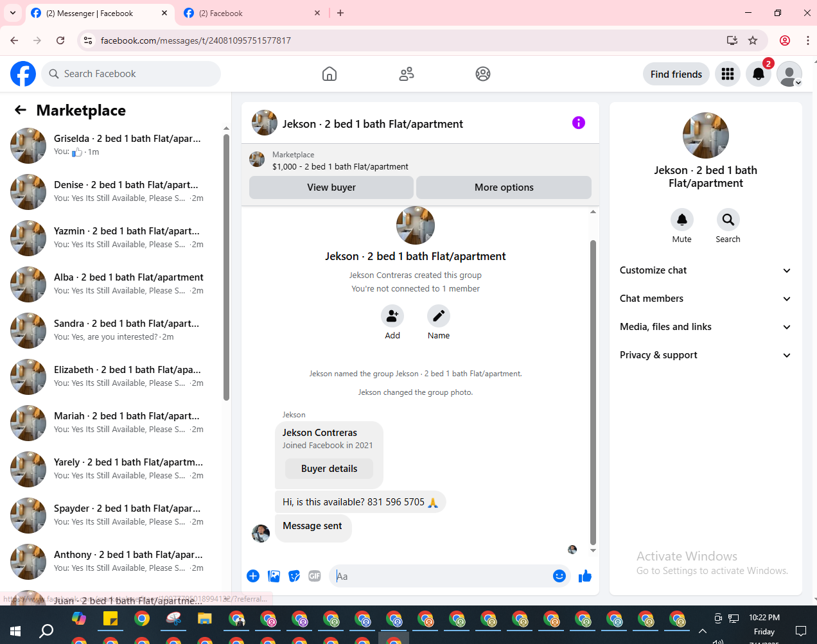817x644 pixels.
Task: Open the Groups icon in top navigation
Action: click(483, 74)
